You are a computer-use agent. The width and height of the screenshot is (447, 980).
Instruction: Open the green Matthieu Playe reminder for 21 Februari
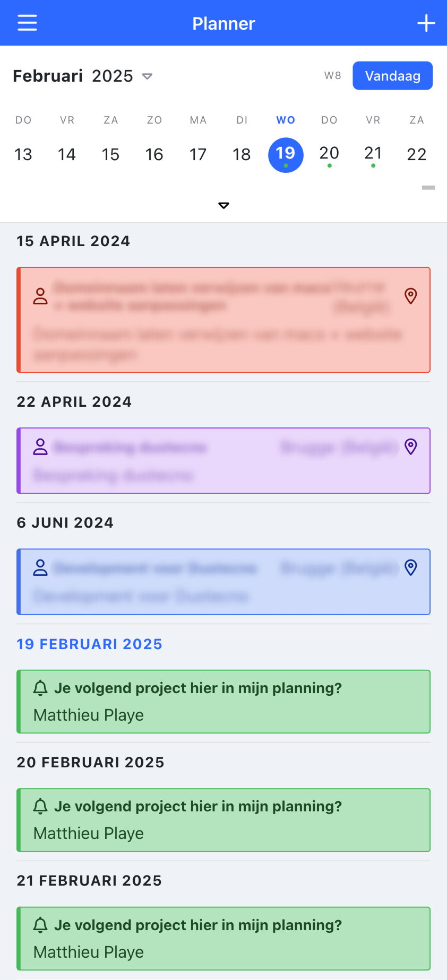coord(223,938)
